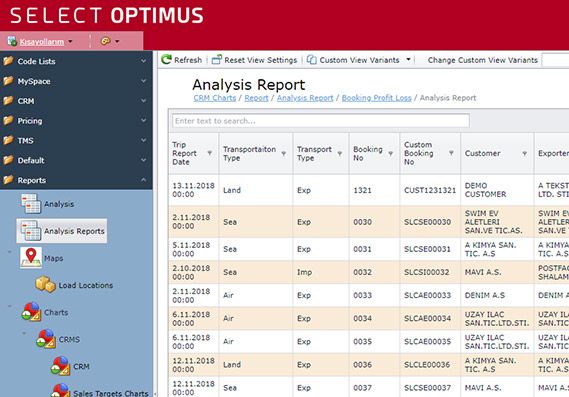Image resolution: width=569 pixels, height=397 pixels.
Task: Open Custom View Variants dropdown arrow
Action: coord(408,59)
